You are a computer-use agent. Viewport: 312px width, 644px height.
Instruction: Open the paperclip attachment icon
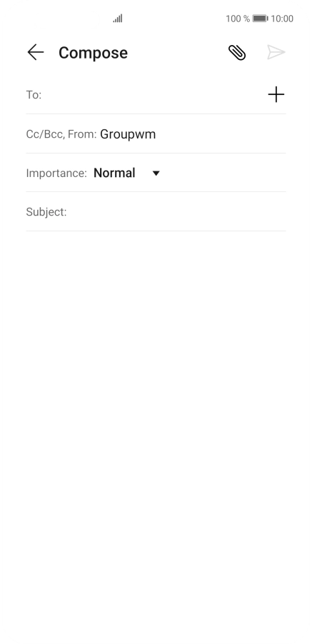[x=237, y=53]
